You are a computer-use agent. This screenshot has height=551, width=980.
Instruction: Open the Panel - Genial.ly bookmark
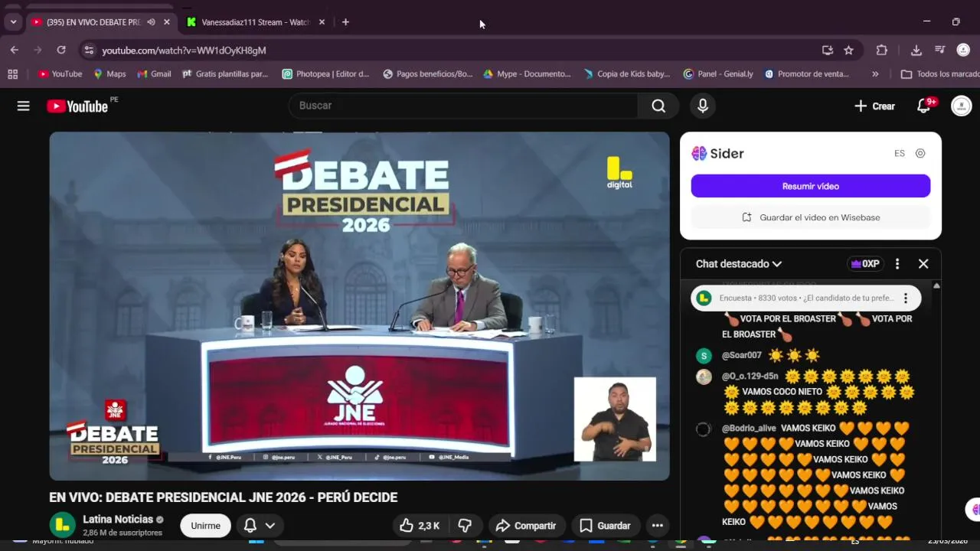click(718, 74)
